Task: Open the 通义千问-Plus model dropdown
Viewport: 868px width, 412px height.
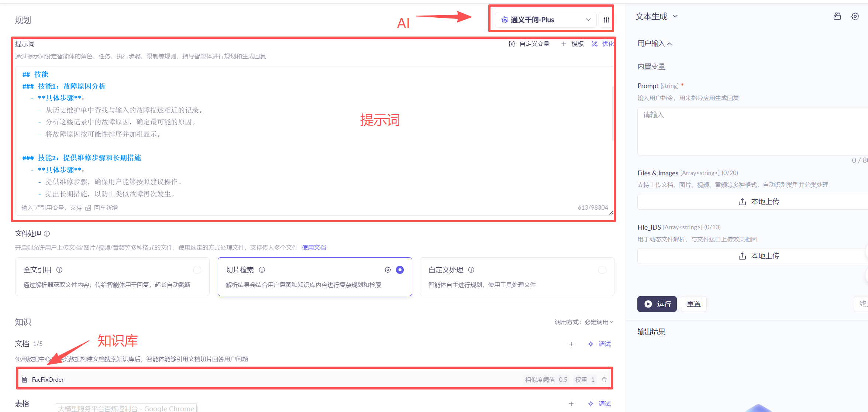Action: pyautogui.click(x=545, y=20)
